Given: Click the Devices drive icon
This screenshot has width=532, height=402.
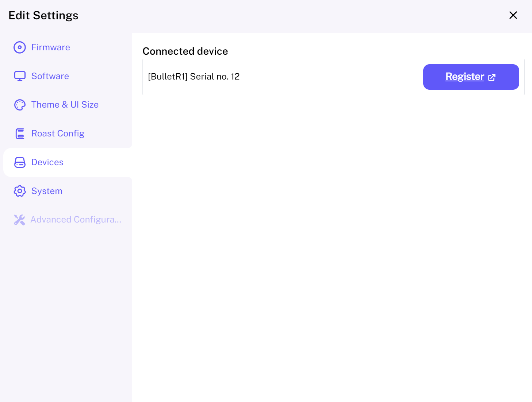Looking at the screenshot, I should coord(20,162).
